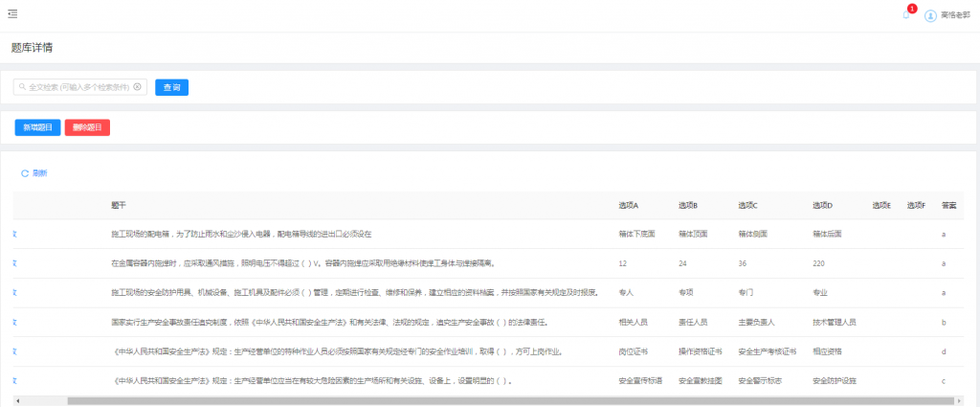Screen dimensions: 980x407
Task: Click the magnifier icon in the search field
Action: tap(21, 87)
